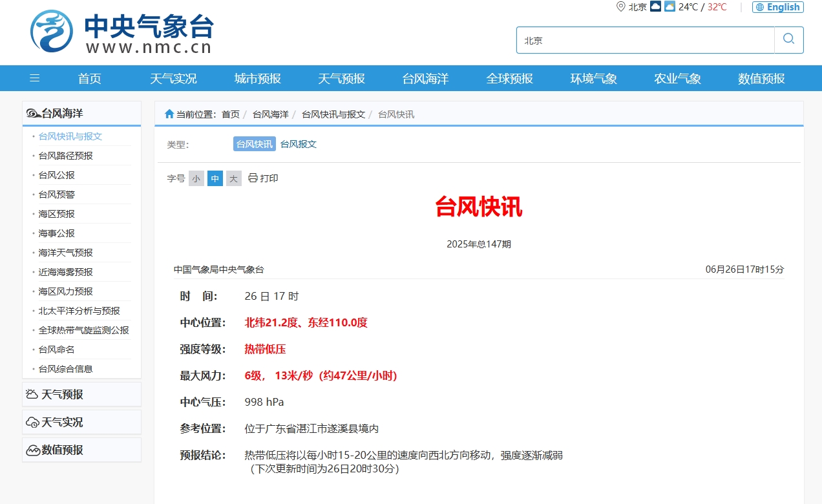Select 全球预报 in the navigation bar
822x504 pixels.
click(509, 78)
